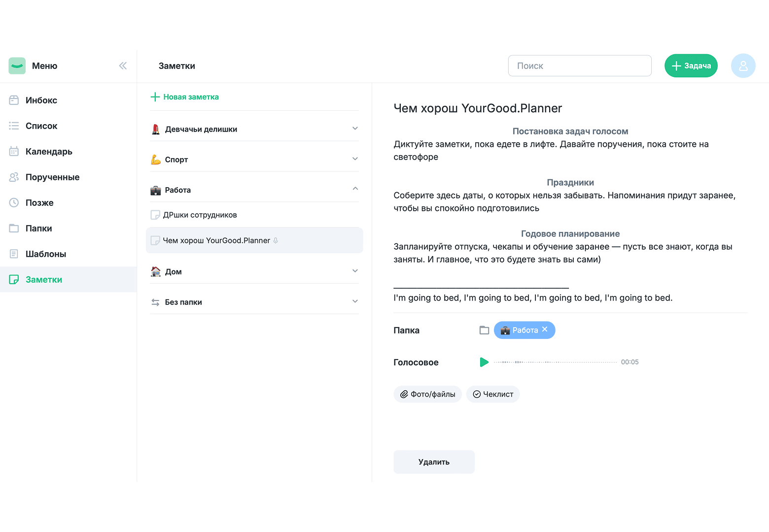Go to Календарь view
The height and width of the screenshot is (532, 769).
pyautogui.click(x=48, y=152)
